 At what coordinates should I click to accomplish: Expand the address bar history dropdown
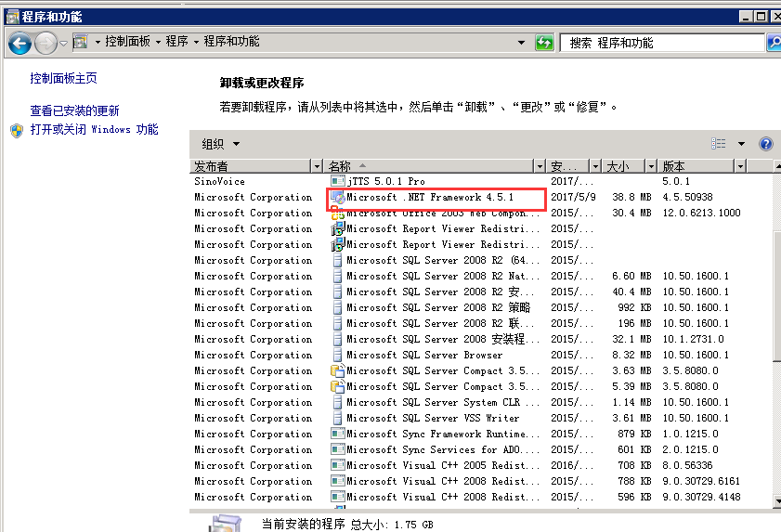click(x=521, y=43)
